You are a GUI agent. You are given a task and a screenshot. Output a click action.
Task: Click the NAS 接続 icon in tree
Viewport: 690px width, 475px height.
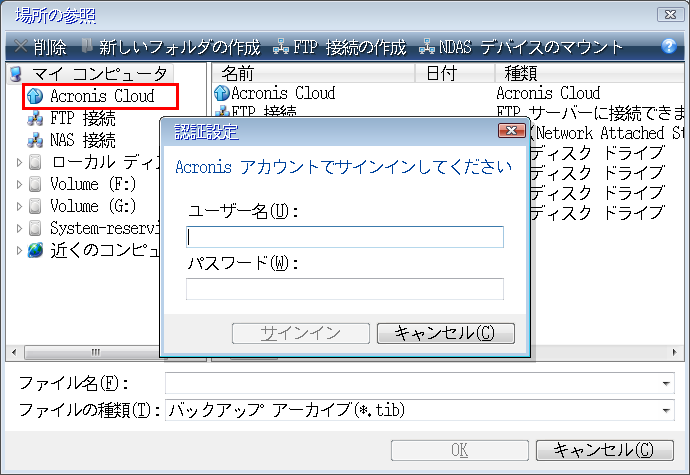(35, 140)
